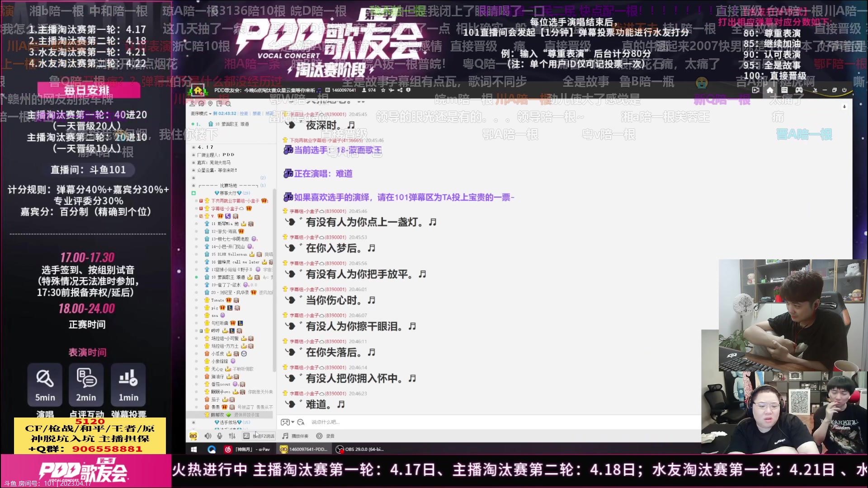Click the search magnifier icon above channel tree
This screenshot has width=868, height=488.
[x=228, y=103]
